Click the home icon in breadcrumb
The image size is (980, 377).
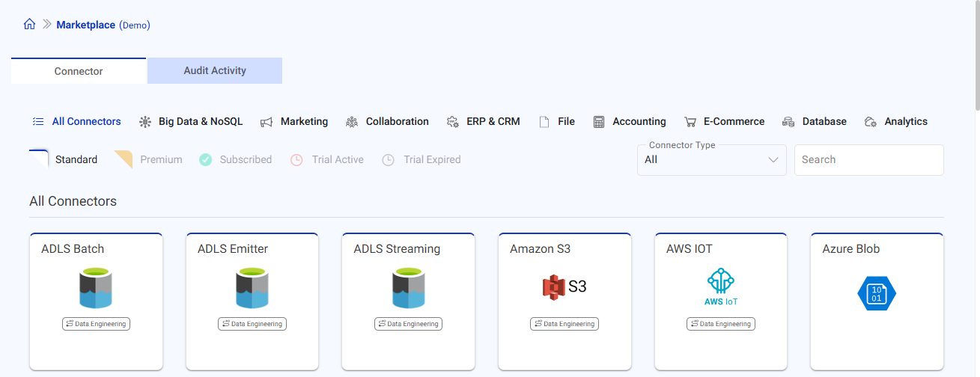[x=29, y=24]
